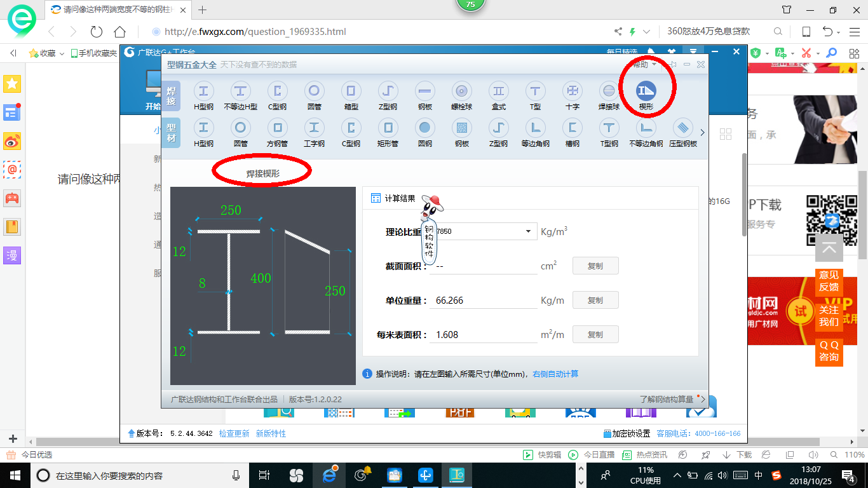Open 手机收藏夹 bookmarks folder

(x=94, y=53)
